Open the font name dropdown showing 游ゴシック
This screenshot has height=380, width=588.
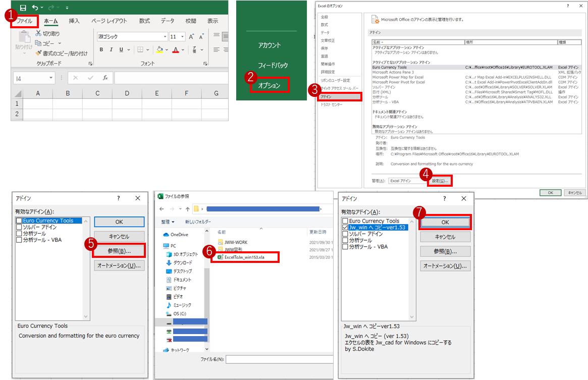tap(165, 36)
